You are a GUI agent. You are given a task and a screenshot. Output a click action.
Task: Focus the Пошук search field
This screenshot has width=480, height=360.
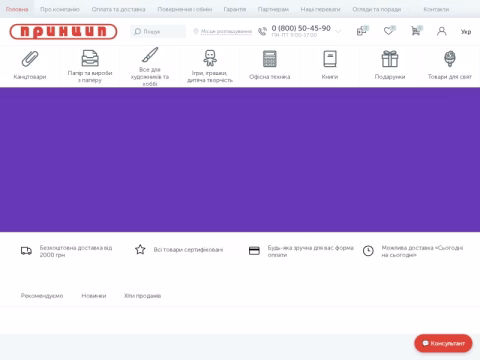(x=158, y=31)
